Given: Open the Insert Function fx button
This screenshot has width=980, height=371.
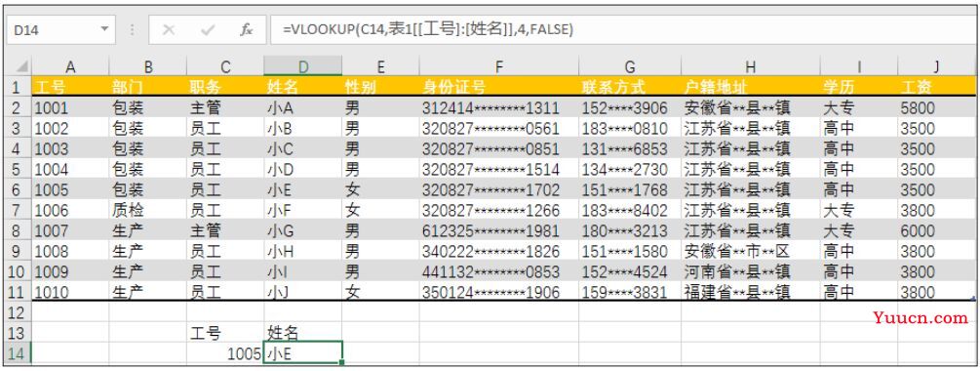Looking at the screenshot, I should [x=247, y=29].
